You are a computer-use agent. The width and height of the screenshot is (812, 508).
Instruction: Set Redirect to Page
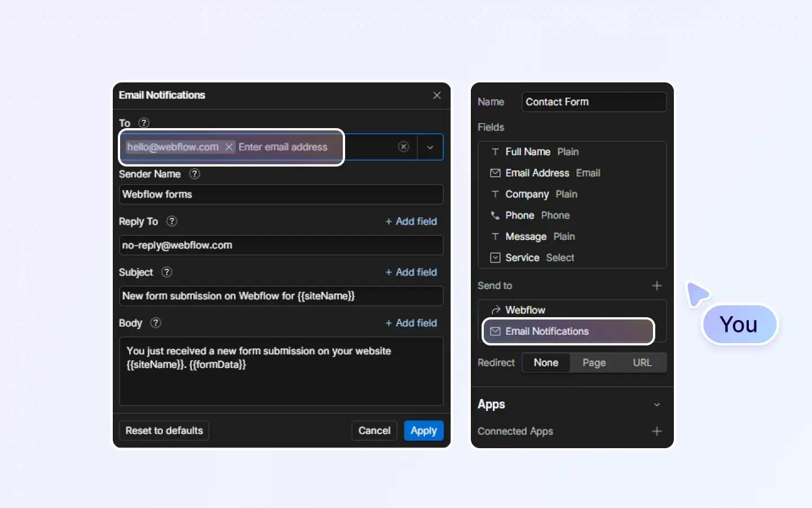pyautogui.click(x=594, y=363)
